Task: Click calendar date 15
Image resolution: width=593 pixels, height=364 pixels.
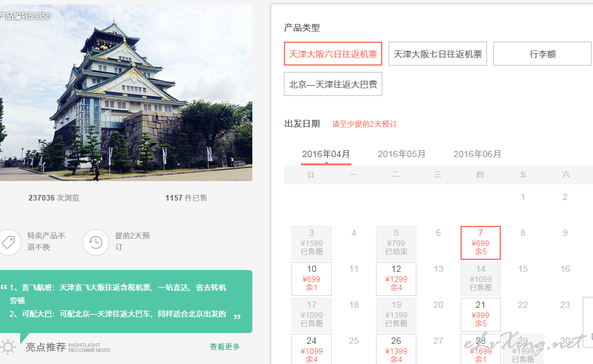Action: tap(522, 269)
